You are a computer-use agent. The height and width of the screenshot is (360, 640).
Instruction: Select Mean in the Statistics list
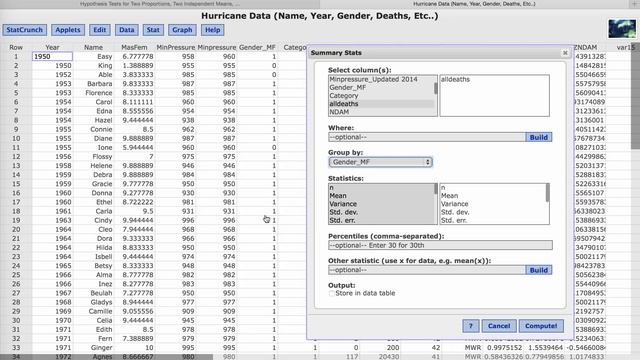click(338, 196)
